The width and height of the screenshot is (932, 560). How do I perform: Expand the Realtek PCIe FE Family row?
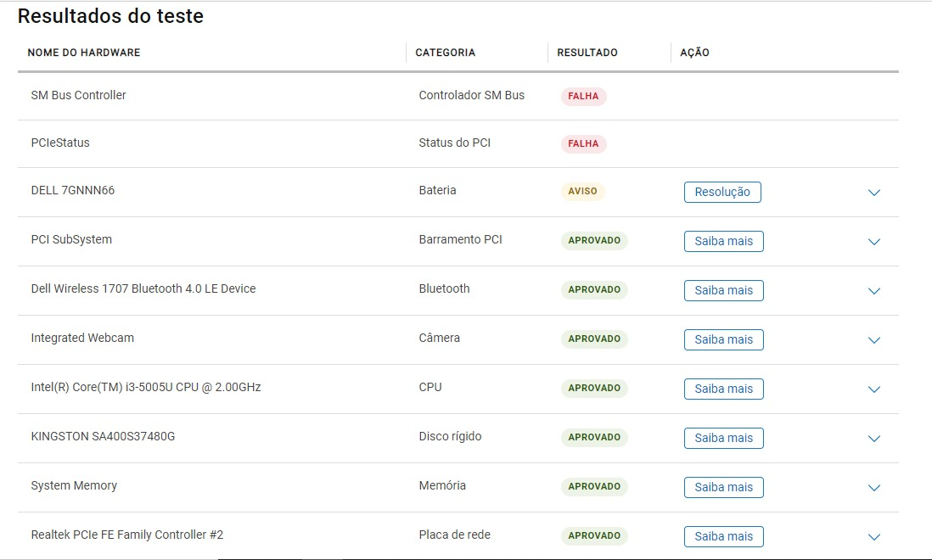coord(873,537)
